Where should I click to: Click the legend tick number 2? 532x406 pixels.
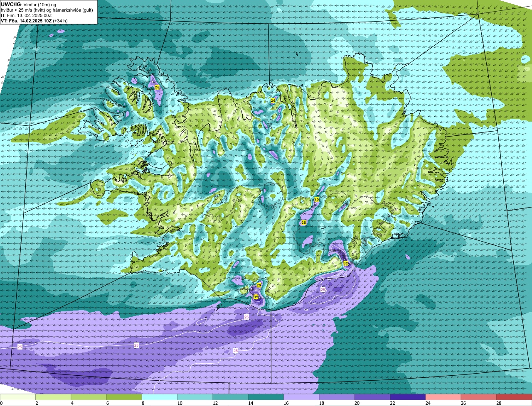37,403
